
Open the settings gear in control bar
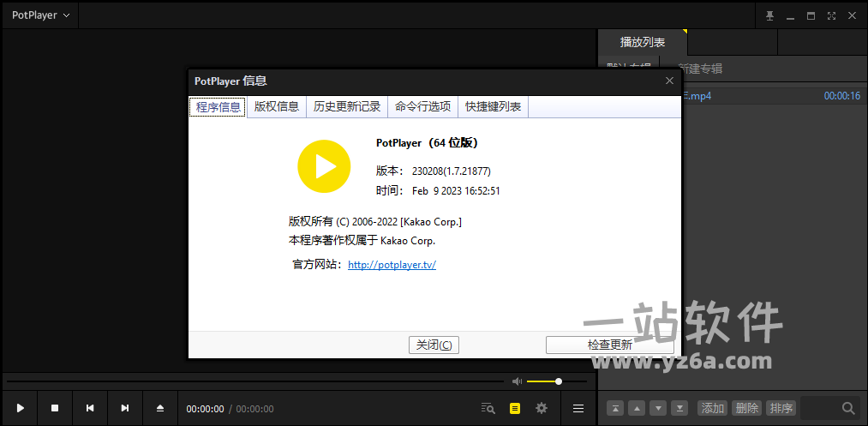pos(542,408)
